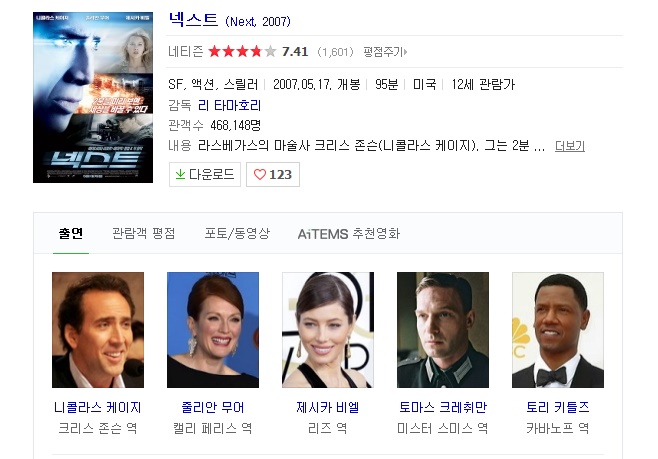The image size is (658, 459).
Task: Click the green download arrow icon
Action: coord(180,174)
